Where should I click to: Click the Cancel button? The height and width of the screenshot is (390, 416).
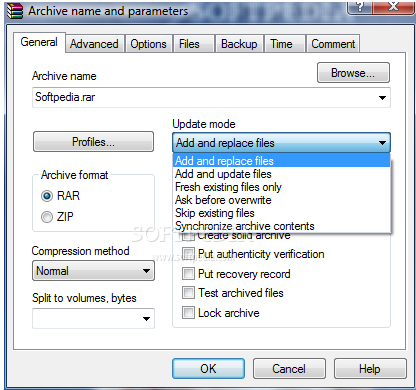tap(289, 369)
